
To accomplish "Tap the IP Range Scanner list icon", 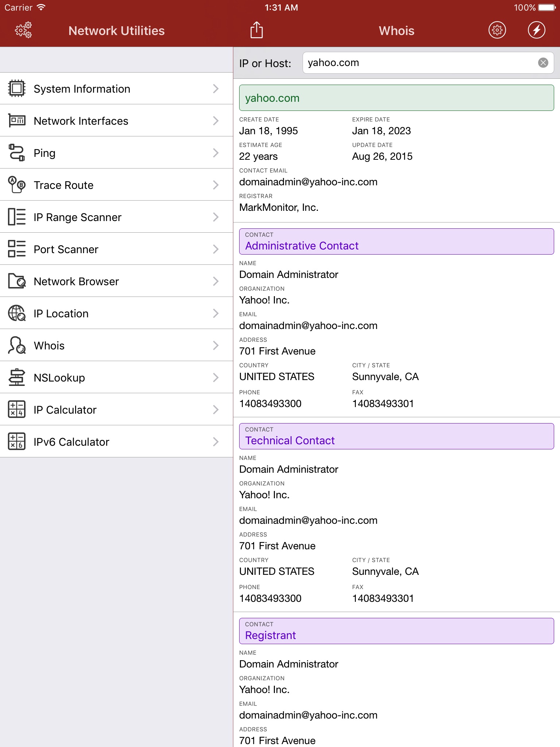I will click(x=16, y=217).
